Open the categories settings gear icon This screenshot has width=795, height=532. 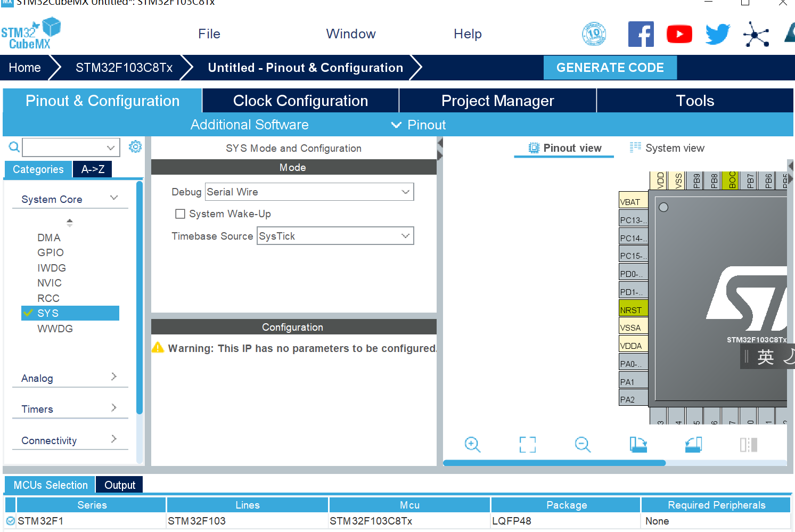pos(135,146)
